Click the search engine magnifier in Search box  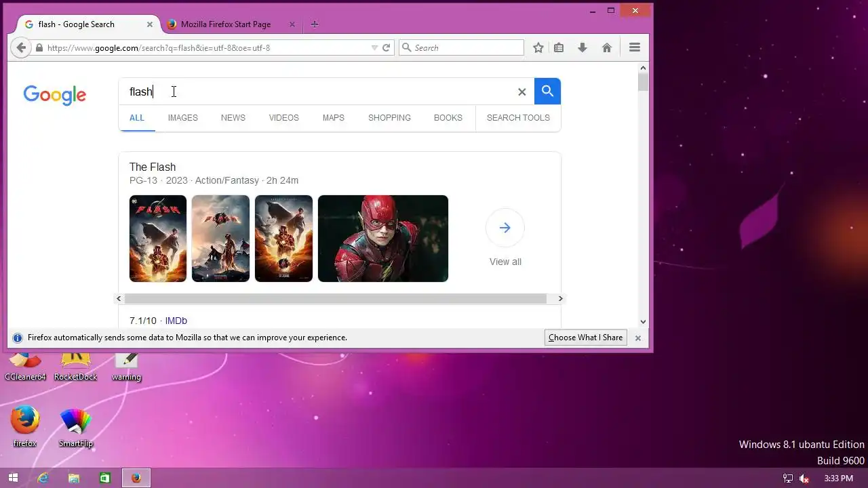click(x=407, y=47)
